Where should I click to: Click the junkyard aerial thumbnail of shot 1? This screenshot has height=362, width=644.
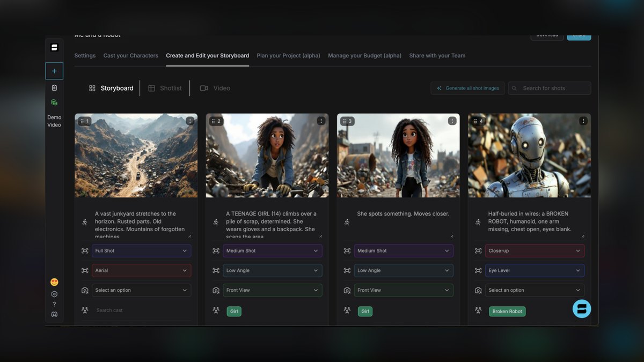click(136, 156)
